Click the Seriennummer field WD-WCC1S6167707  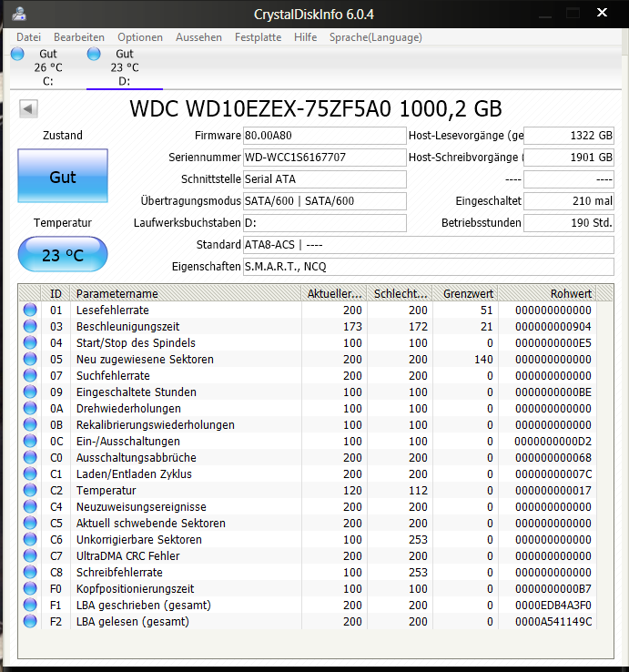pyautogui.click(x=325, y=158)
